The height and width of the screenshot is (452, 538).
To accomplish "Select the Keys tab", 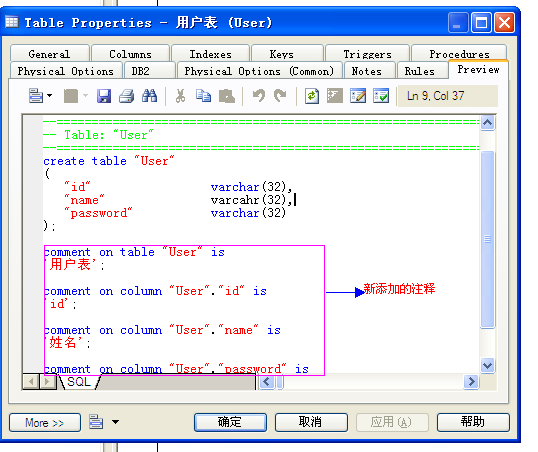I will [288, 54].
